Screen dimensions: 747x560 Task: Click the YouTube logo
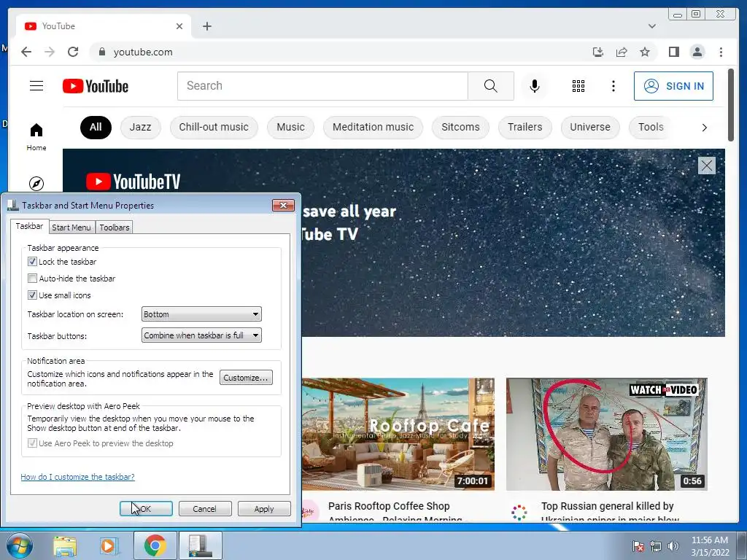click(x=96, y=86)
